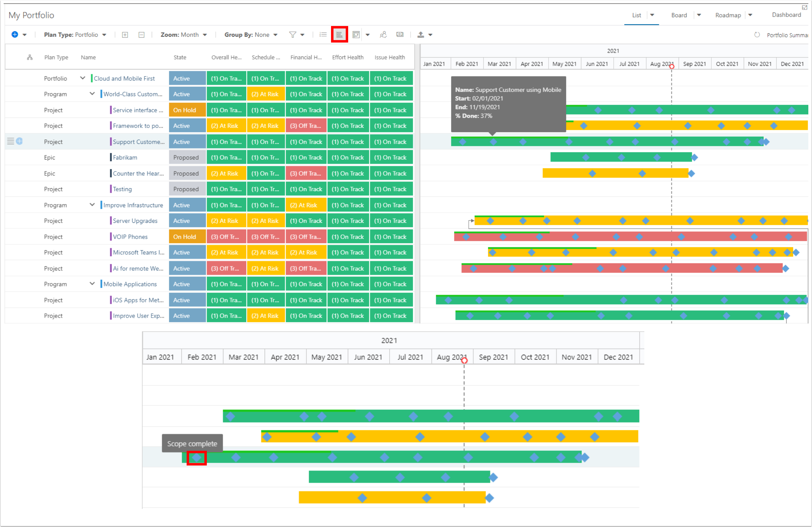
Task: Click the financials money icon in toolbar
Action: (x=400, y=35)
